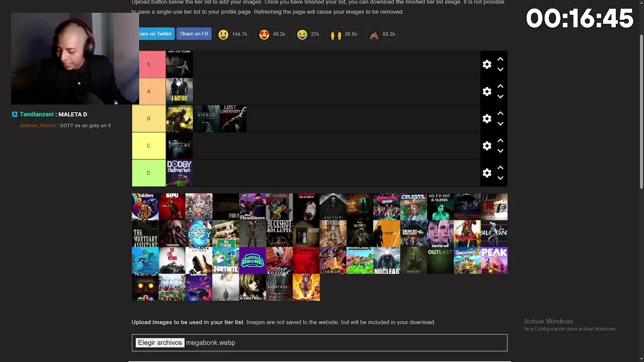Image resolution: width=644 pixels, height=362 pixels.
Task: Click the heart-eyes reaction with 48.2k
Action: [272, 34]
